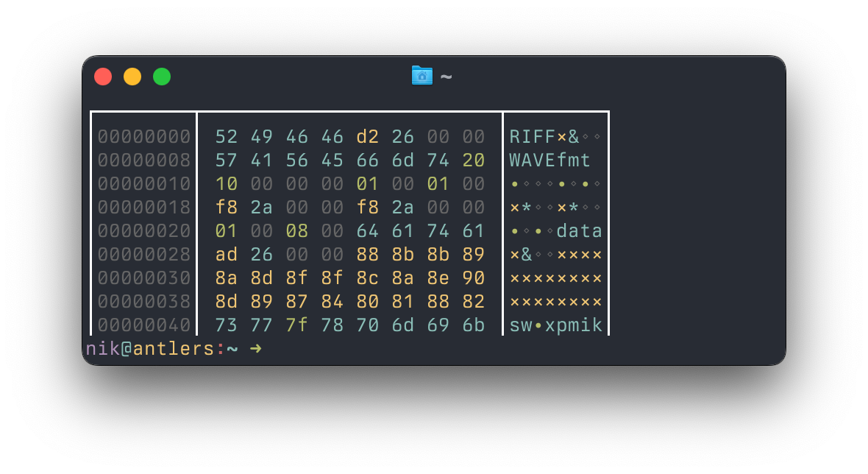Click the data ASCII text
This screenshot has height=474, width=868.
click(x=579, y=231)
